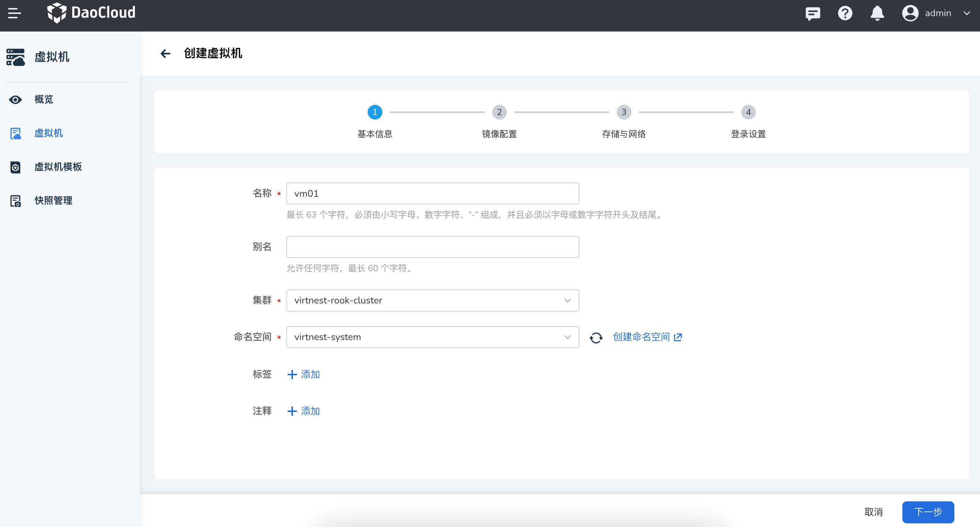Screen dimensions: 980x527
Task: Switch to step 2 镜像配置
Action: (499, 112)
